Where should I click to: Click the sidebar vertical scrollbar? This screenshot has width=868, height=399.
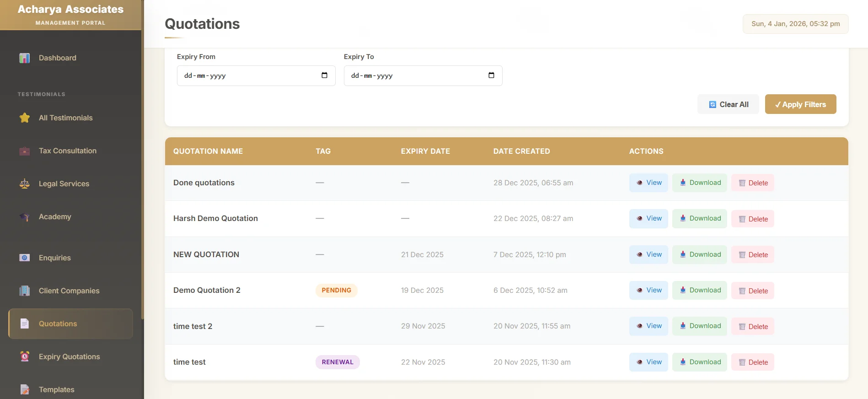click(x=143, y=174)
